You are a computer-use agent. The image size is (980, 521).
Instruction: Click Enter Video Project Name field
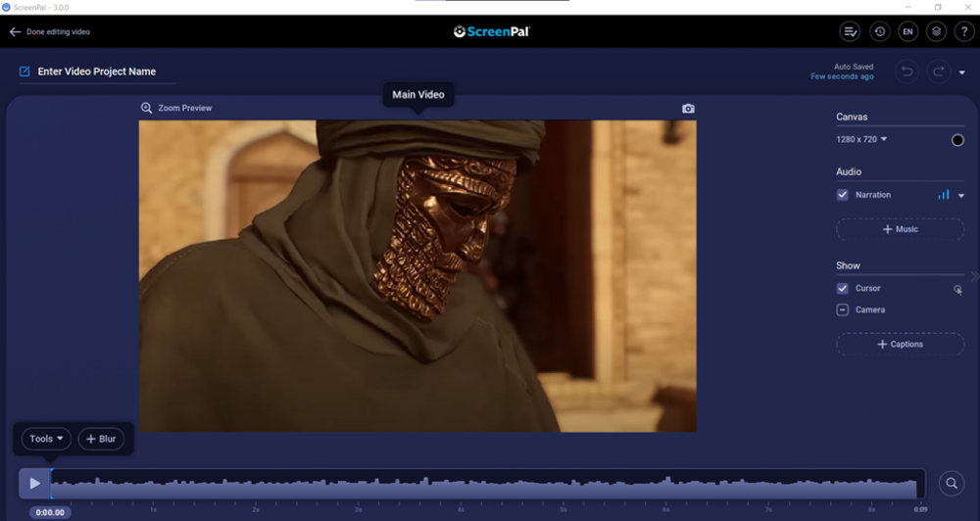coord(97,71)
